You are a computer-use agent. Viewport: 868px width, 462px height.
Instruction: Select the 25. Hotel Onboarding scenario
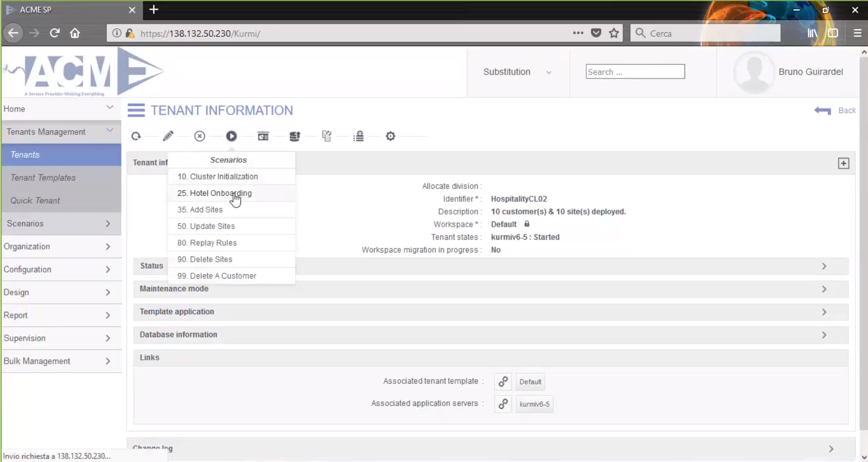coord(214,193)
